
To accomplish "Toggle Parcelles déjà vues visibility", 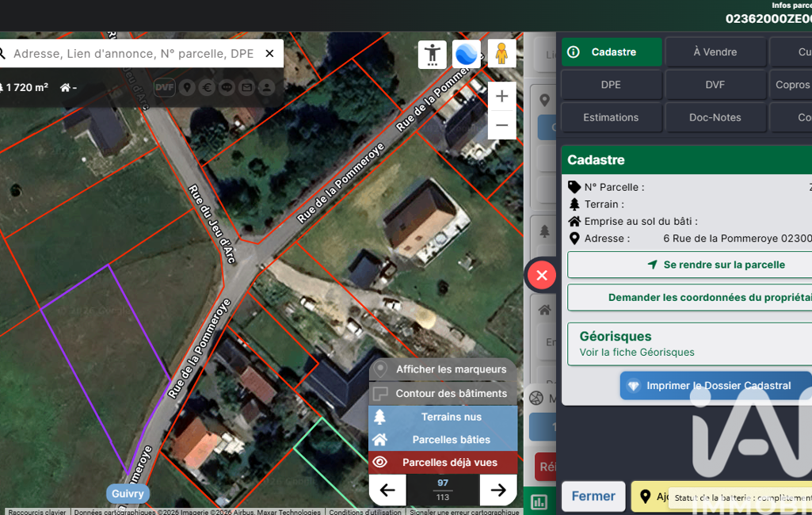I will point(442,462).
